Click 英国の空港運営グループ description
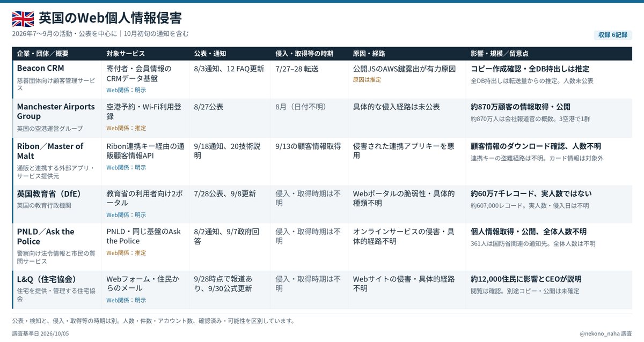644x342 pixels. coord(50,128)
